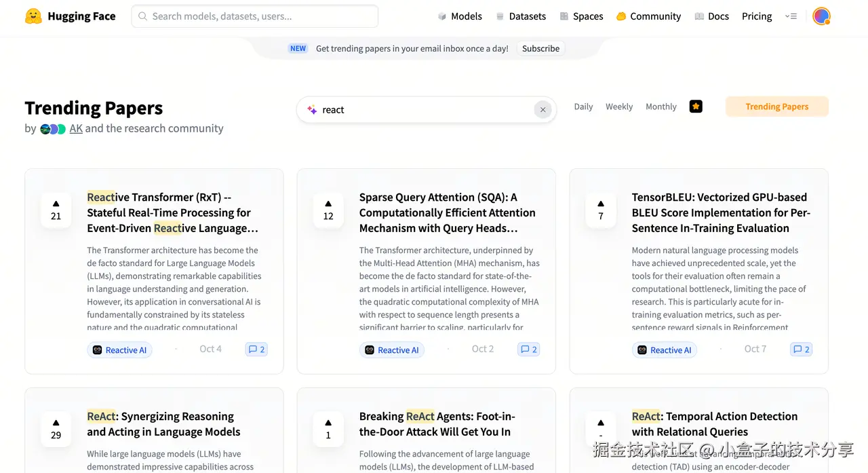
Task: Upvote the TensorBLEU paper
Action: pyautogui.click(x=601, y=210)
